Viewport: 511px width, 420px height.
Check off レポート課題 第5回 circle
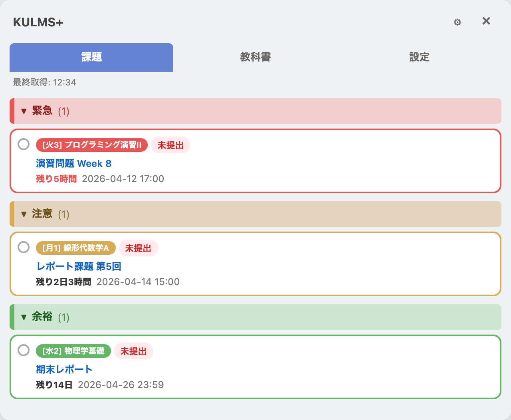pos(24,247)
